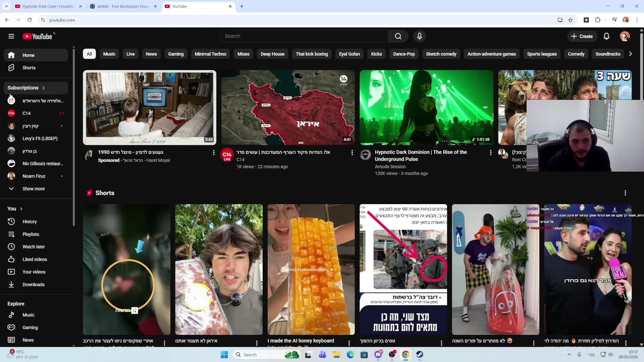
Task: Click the search magnifier button
Action: 398,36
